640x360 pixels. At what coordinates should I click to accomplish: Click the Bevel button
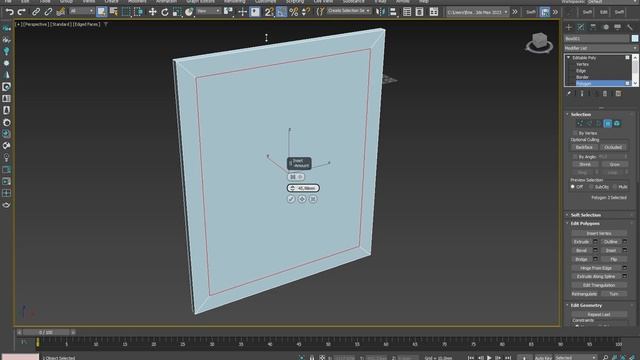point(582,250)
